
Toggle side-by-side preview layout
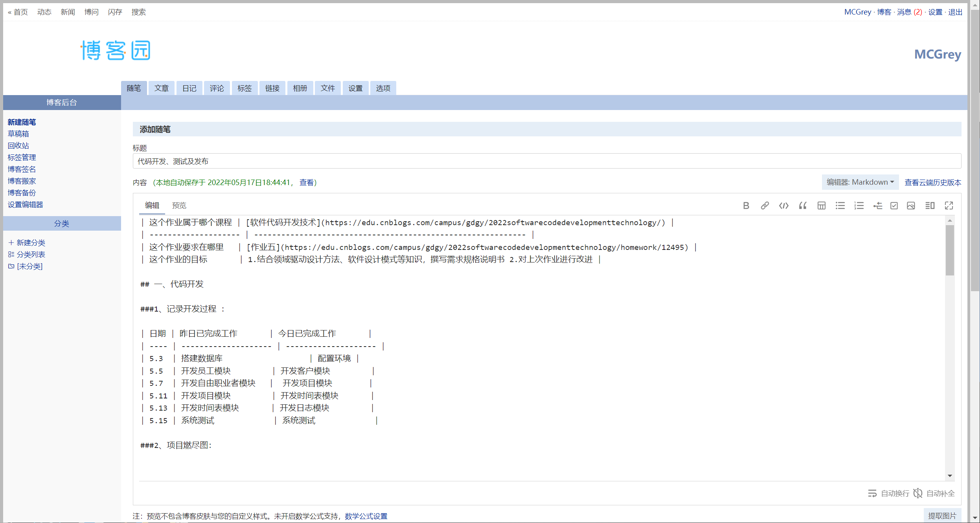[930, 206]
